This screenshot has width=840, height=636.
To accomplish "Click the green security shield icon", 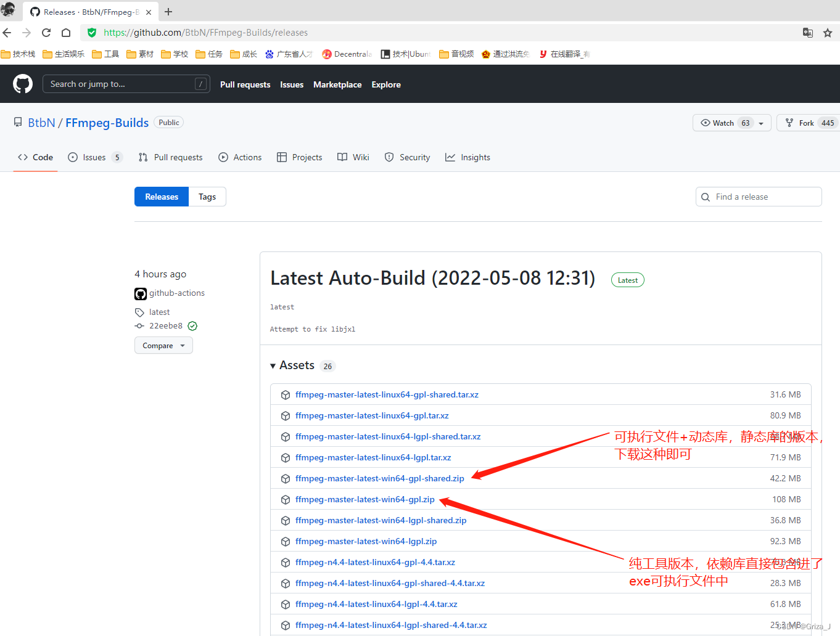I will 92,33.
